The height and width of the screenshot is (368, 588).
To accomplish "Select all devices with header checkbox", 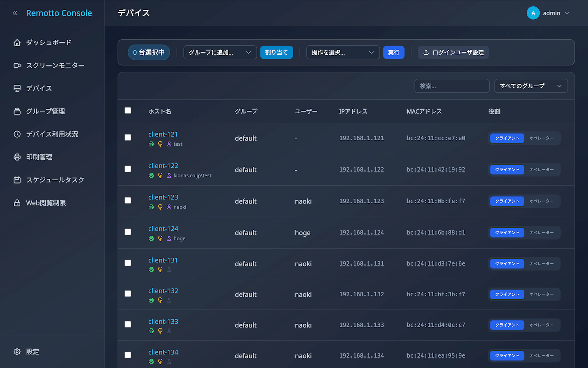I will (128, 110).
